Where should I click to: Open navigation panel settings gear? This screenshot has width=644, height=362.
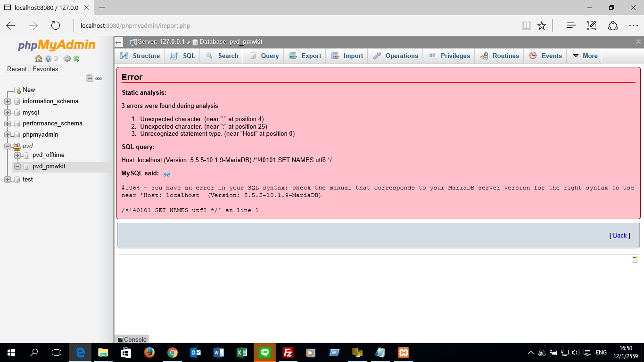coord(67,59)
